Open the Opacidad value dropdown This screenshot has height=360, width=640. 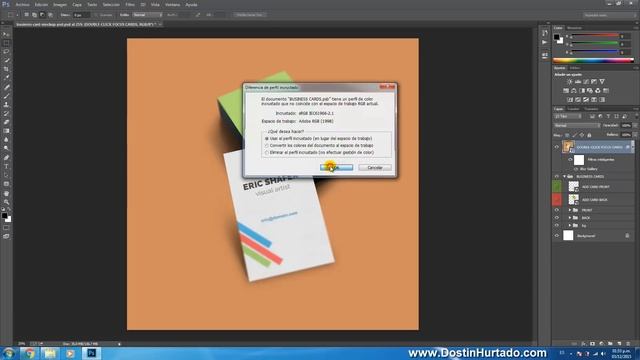tap(635, 126)
